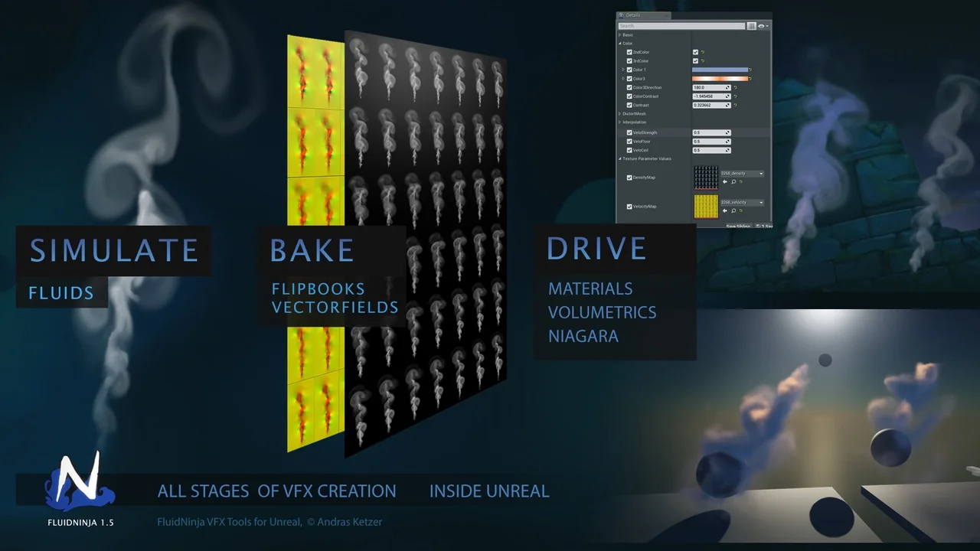Select the Details panel tab
The image size is (980, 551).
(x=632, y=15)
